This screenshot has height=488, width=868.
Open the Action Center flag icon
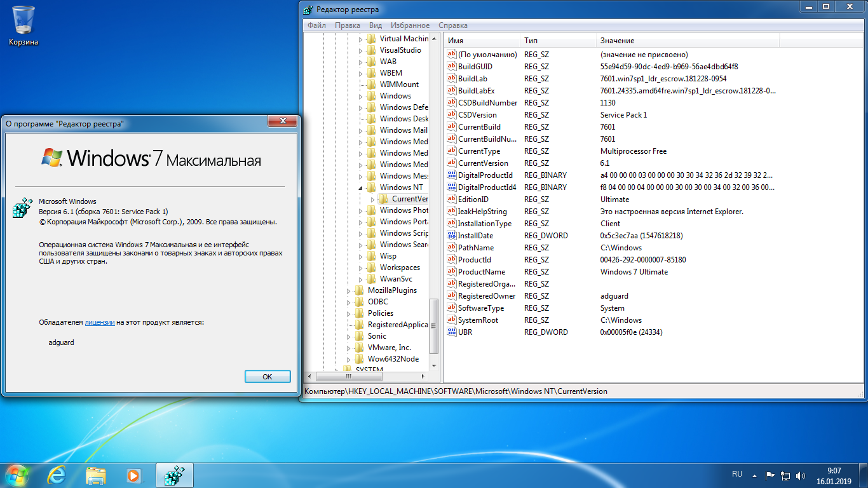(x=770, y=475)
